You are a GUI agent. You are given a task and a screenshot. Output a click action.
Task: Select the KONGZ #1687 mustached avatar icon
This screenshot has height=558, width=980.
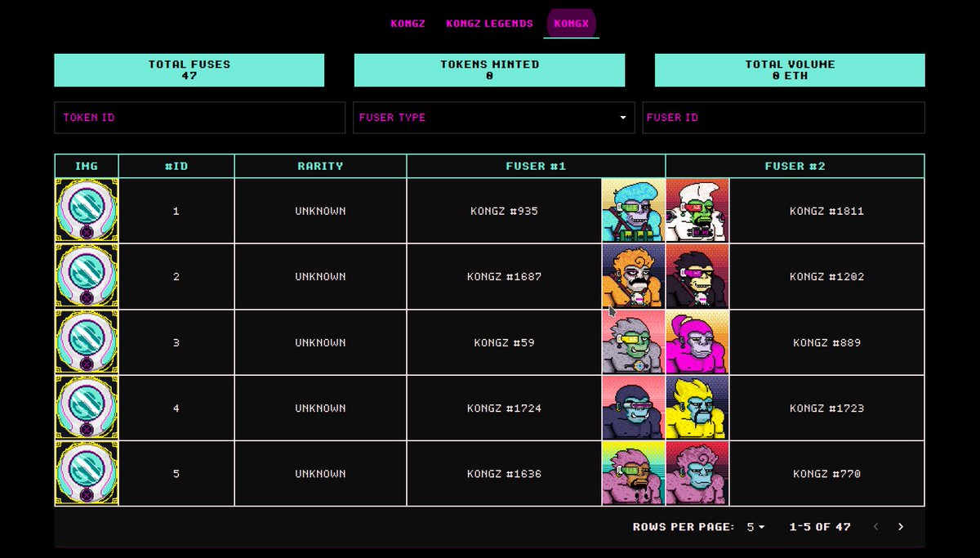click(x=633, y=276)
